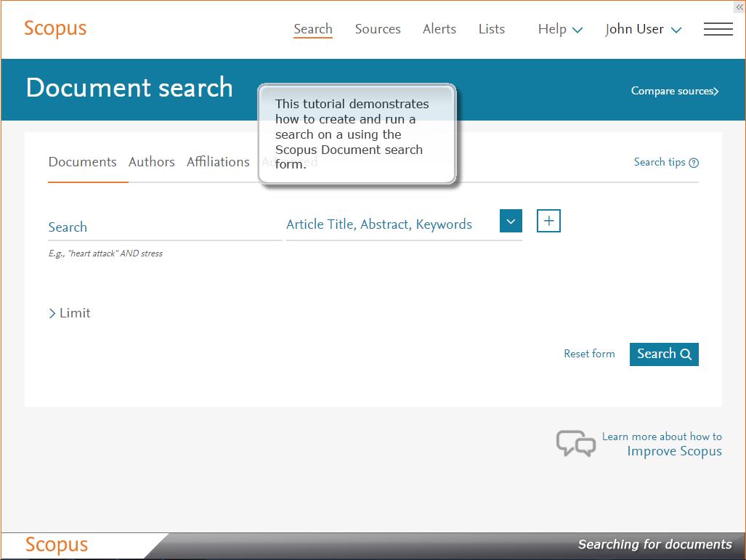
Task: Click the Improve Scopus link
Action: [674, 451]
